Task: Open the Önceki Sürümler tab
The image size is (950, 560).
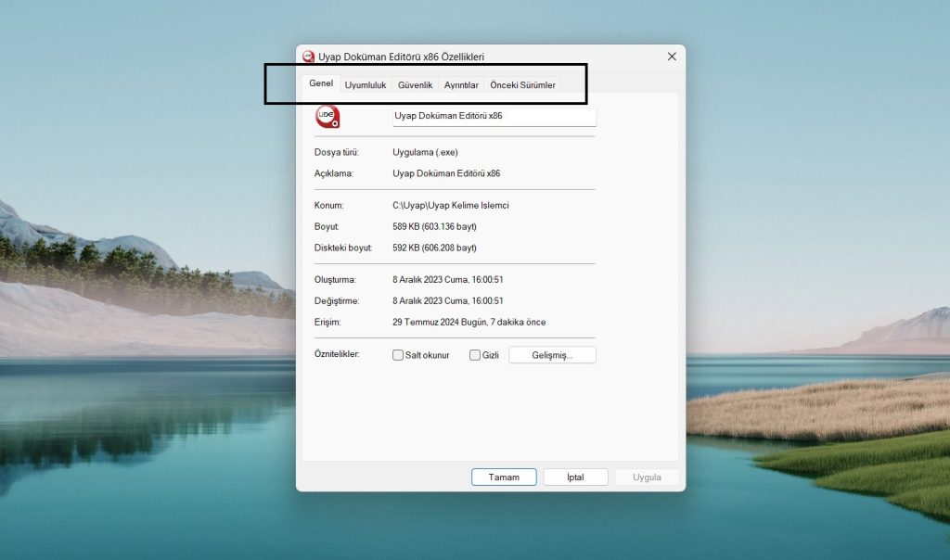Action: click(522, 85)
